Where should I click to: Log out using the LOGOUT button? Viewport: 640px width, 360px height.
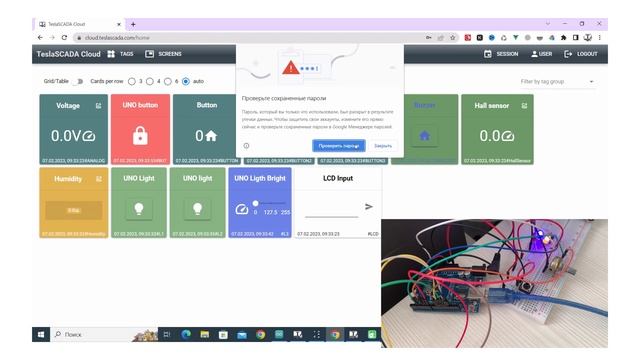[x=580, y=54]
